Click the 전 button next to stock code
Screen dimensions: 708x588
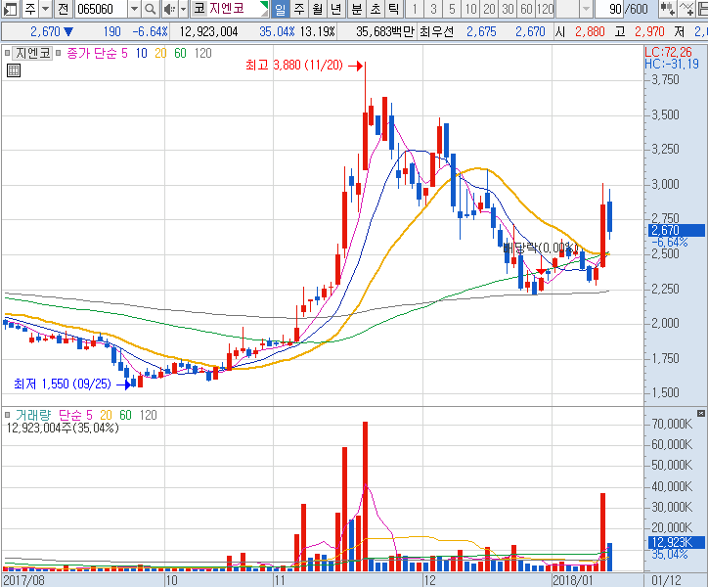point(62,9)
